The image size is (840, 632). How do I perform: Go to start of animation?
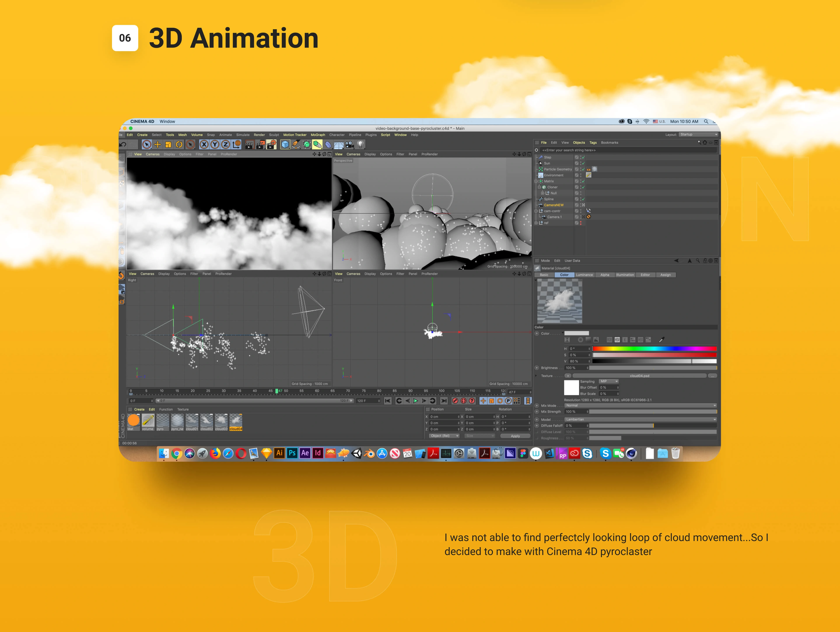[388, 401]
